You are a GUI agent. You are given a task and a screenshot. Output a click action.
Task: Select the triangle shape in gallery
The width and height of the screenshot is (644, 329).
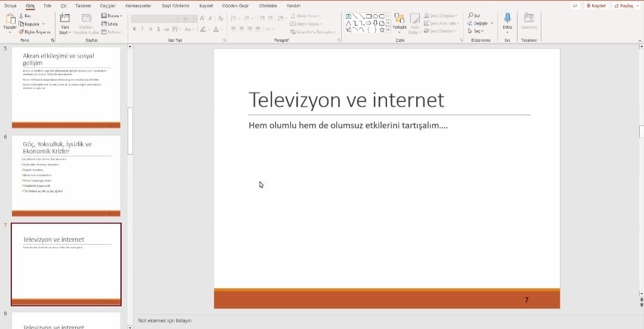click(x=348, y=23)
